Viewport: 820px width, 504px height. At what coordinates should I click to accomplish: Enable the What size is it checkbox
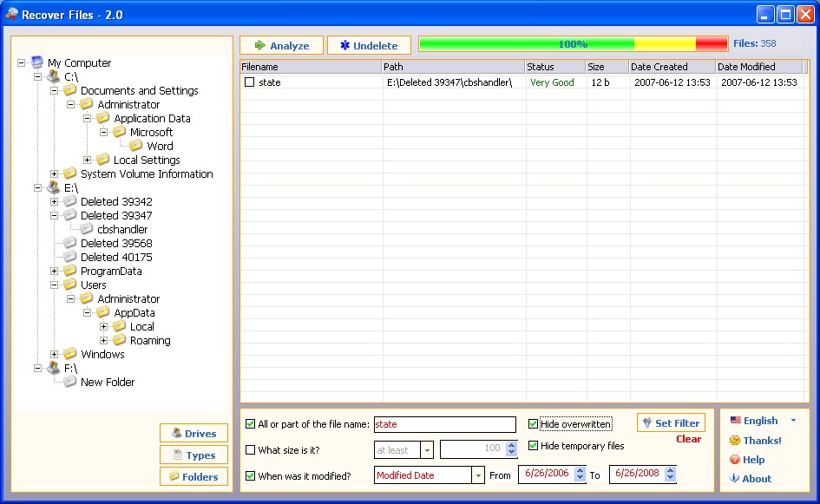point(251,450)
